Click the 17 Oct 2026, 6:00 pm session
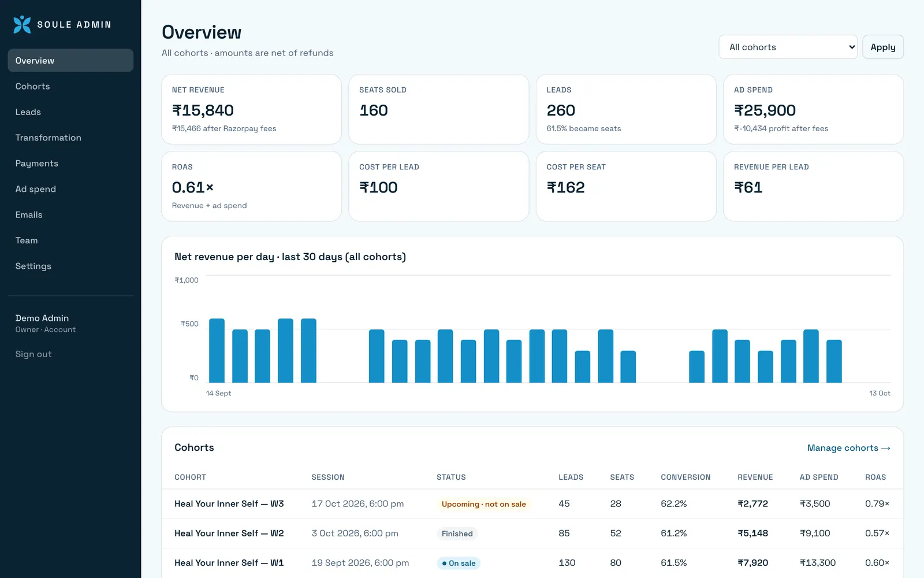924x578 pixels. (x=357, y=504)
